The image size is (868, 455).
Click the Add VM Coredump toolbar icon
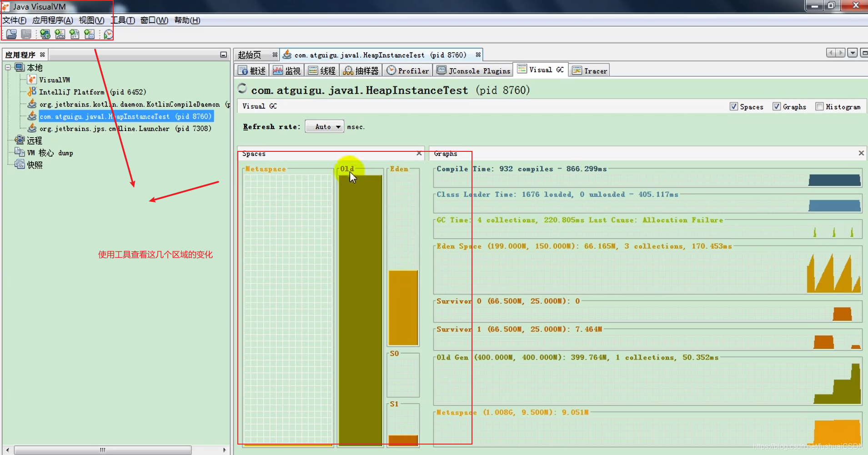pos(75,34)
